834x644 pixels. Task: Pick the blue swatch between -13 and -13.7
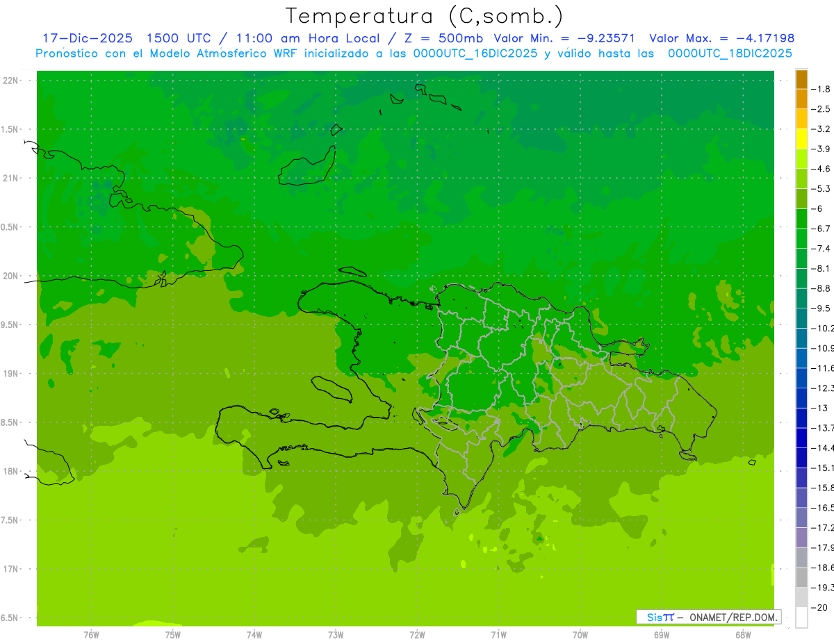click(801, 418)
